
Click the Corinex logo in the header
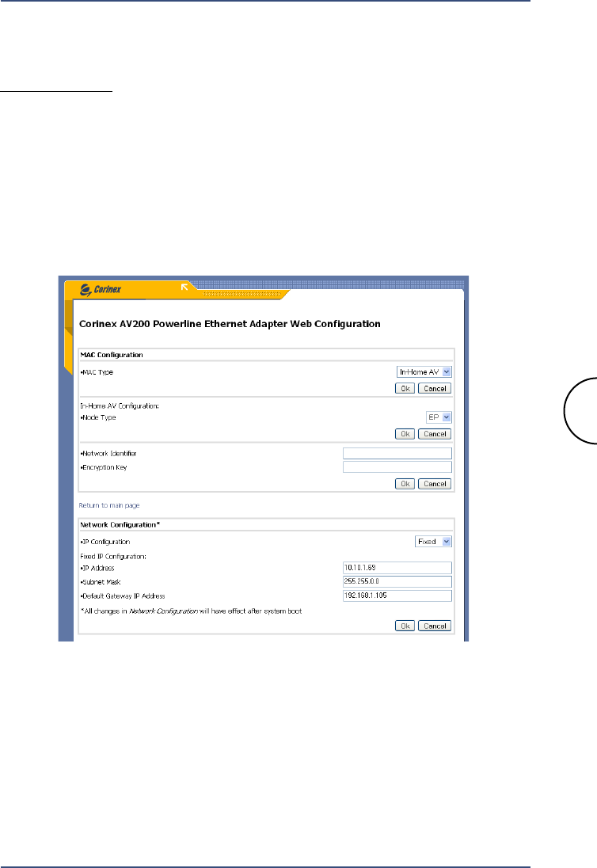(100, 290)
